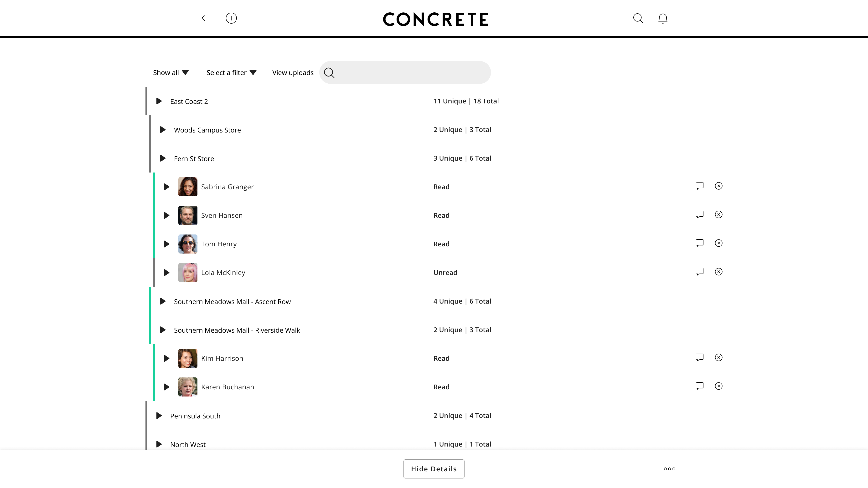Open the Select a filter dropdown
This screenshot has height=488, width=868.
coord(232,73)
